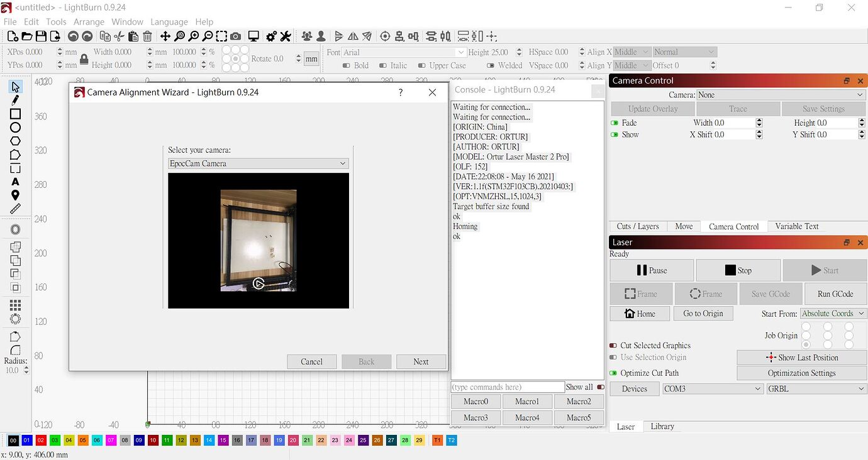Toggle the Bold text switch
868x460 pixels.
[346, 65]
